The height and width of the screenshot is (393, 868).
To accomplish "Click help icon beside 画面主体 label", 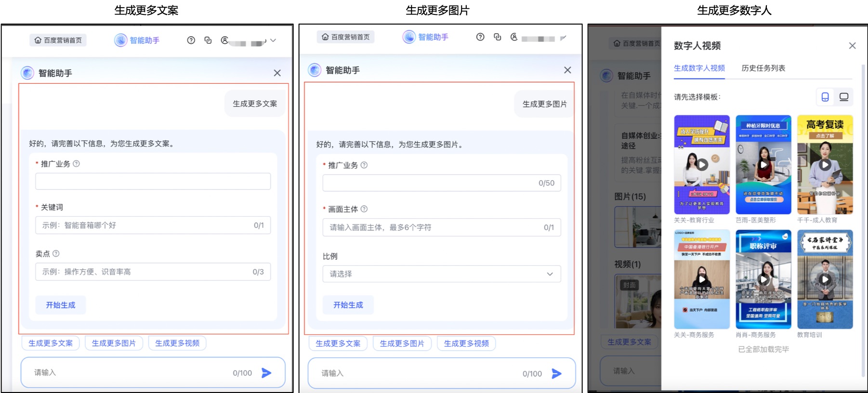I will click(364, 209).
